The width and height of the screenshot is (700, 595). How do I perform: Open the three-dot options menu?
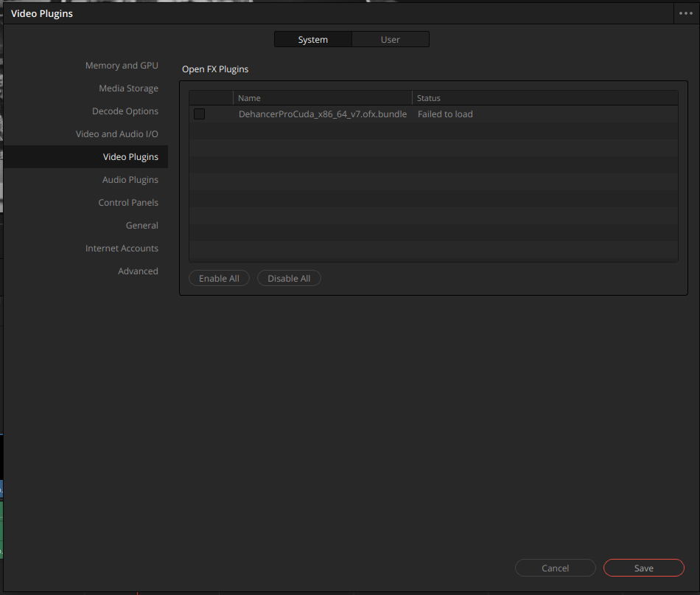[x=686, y=13]
